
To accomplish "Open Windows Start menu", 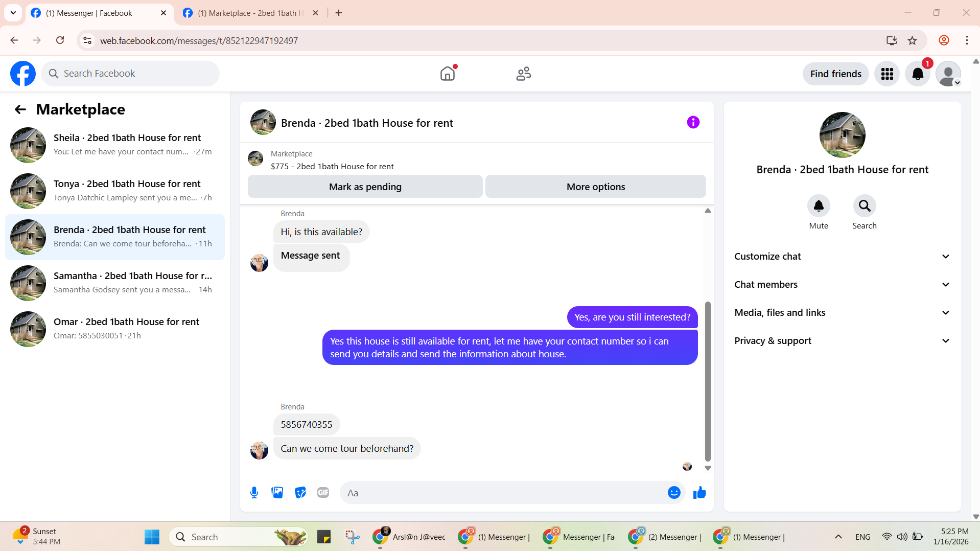I will pos(152,537).
